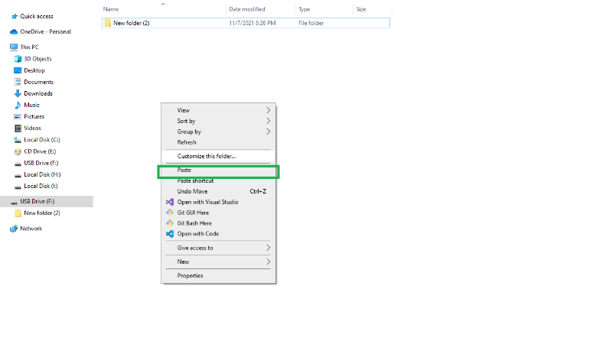Select Paste shortcut menu entry
This screenshot has height=364, width=609.
[218, 180]
